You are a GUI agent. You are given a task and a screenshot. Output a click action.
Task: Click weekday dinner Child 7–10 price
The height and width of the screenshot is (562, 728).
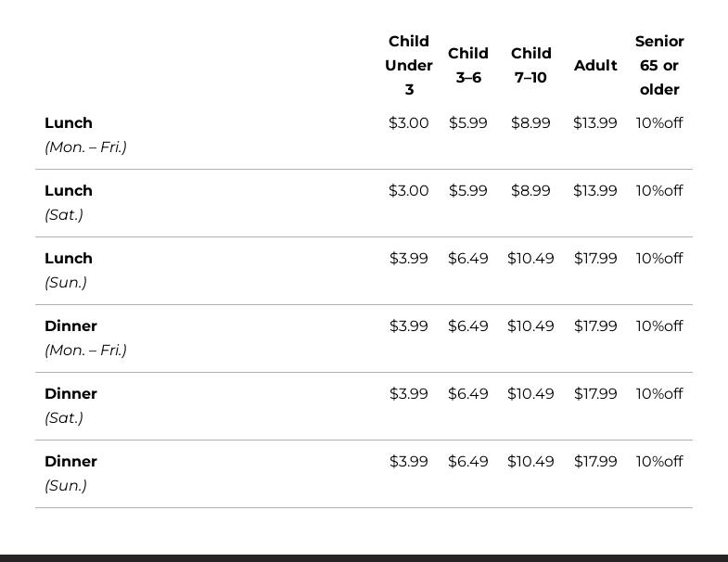[x=530, y=326]
